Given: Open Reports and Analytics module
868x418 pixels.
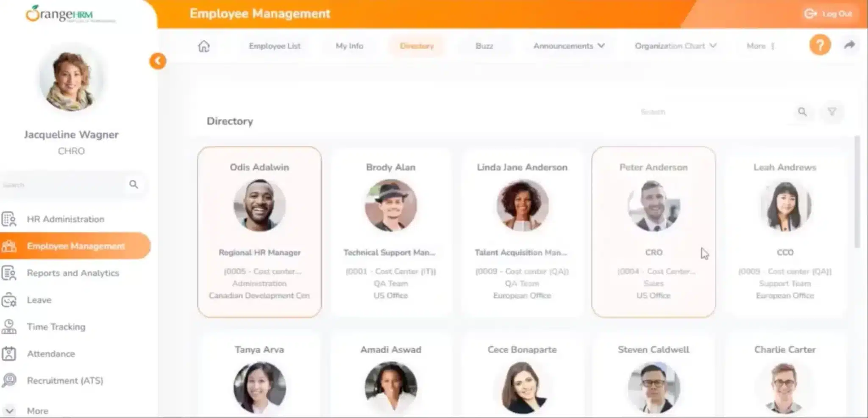Looking at the screenshot, I should [73, 273].
